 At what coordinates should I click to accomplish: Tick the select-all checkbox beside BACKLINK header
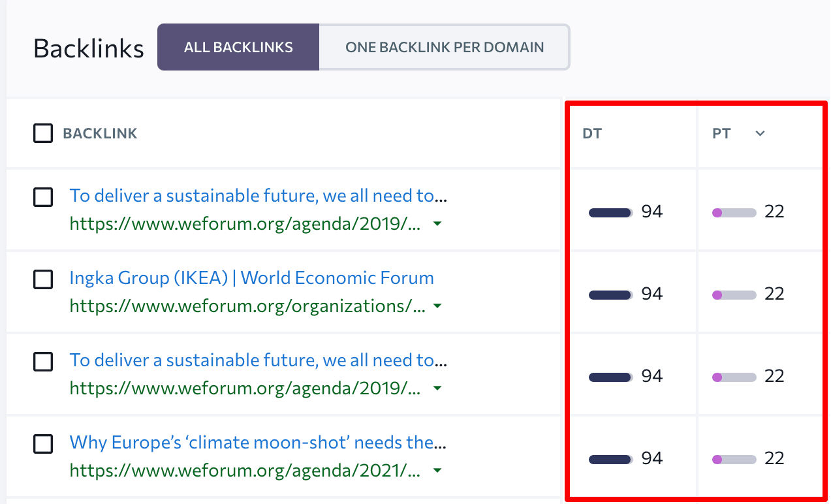click(x=43, y=134)
